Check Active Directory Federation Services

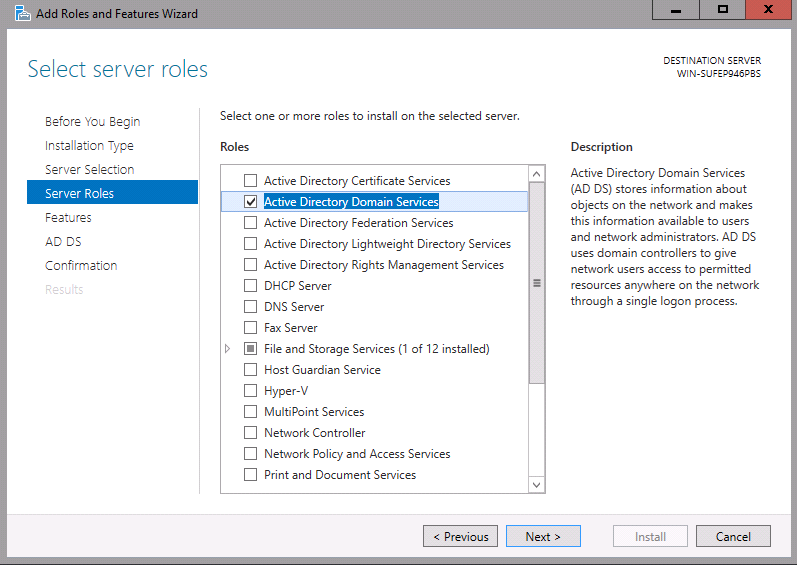(x=250, y=223)
